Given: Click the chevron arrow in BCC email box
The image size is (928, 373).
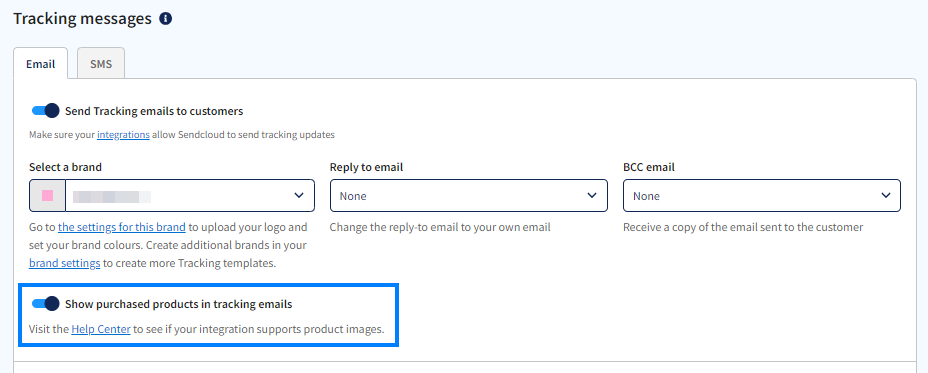Looking at the screenshot, I should 885,195.
